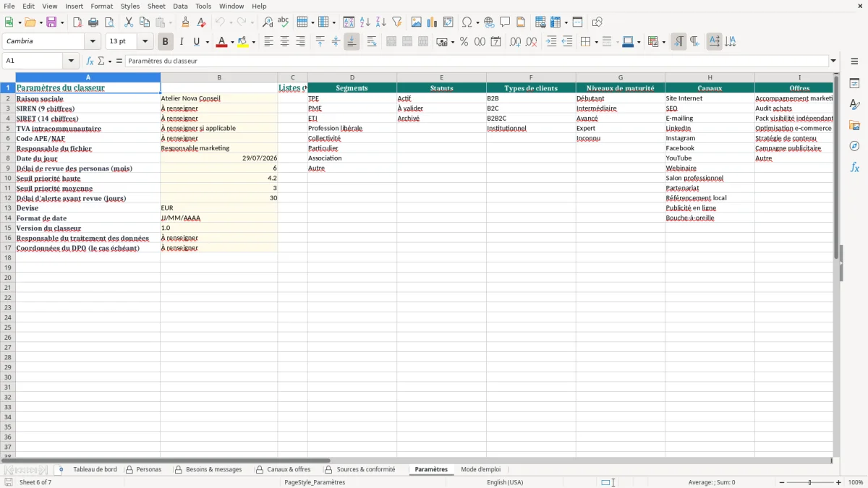Open the Function Wizard icon

[90, 61]
